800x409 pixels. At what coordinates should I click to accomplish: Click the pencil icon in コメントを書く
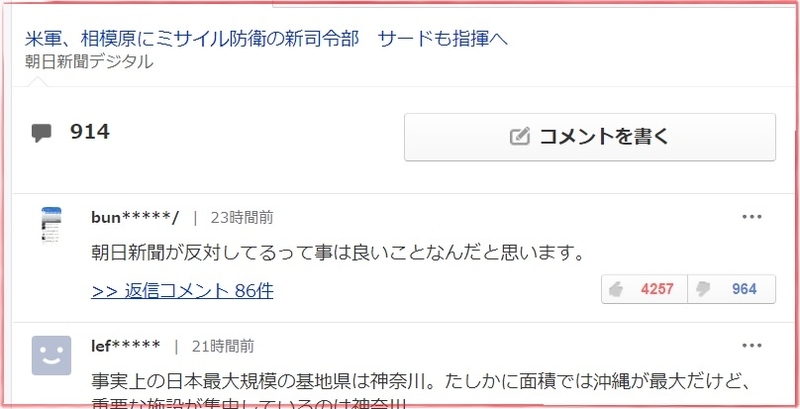coord(519,137)
